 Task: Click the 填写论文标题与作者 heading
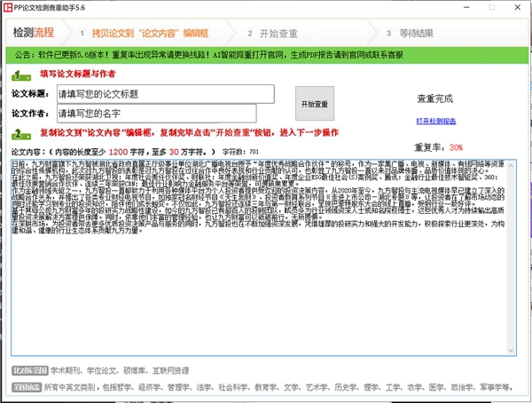(x=78, y=74)
